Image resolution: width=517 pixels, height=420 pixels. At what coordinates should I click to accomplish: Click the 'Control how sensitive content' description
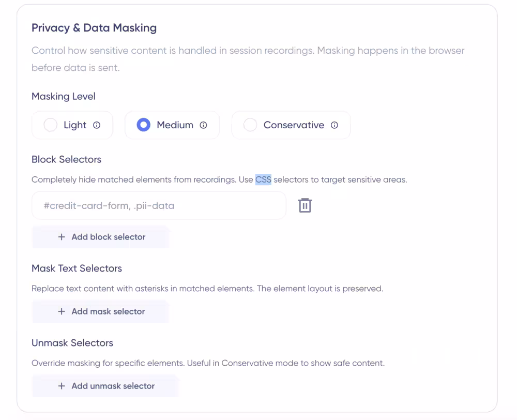pos(248,59)
